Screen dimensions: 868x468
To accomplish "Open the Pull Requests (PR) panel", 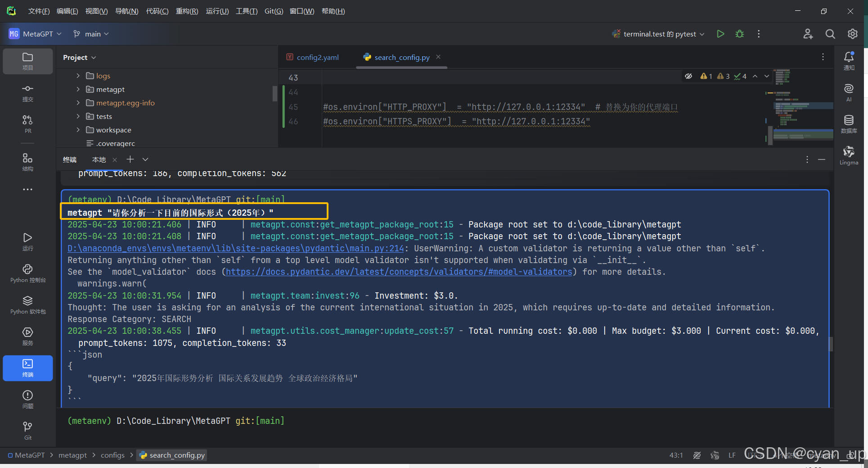I will coord(27,124).
